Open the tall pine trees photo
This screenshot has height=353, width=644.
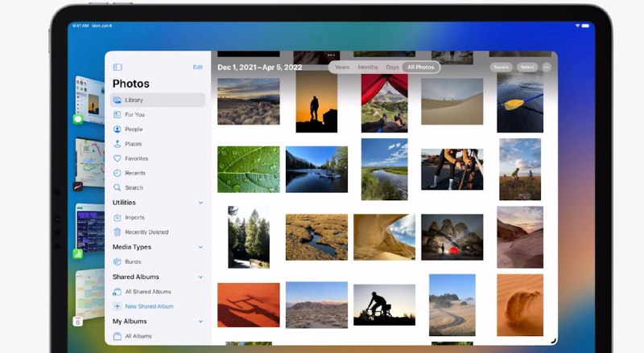tap(249, 237)
